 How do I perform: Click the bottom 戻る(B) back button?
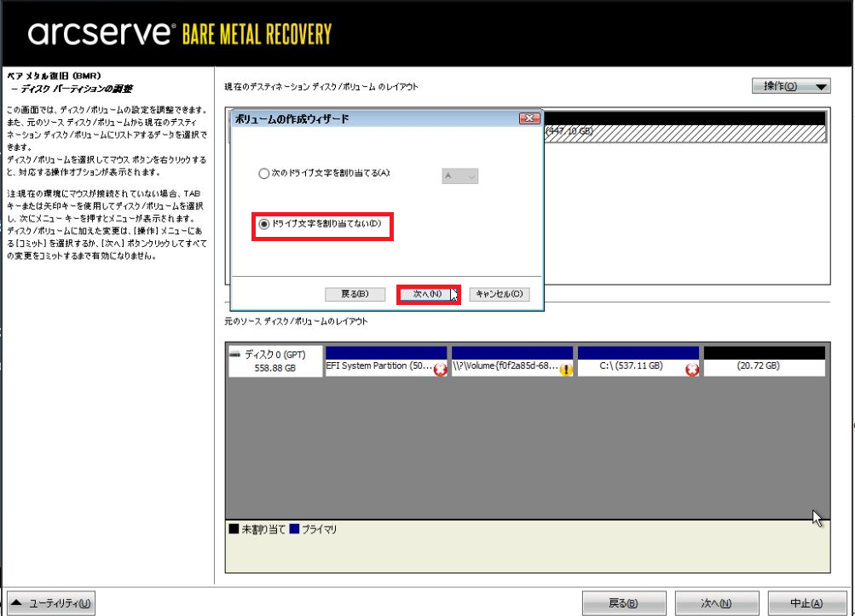(624, 603)
